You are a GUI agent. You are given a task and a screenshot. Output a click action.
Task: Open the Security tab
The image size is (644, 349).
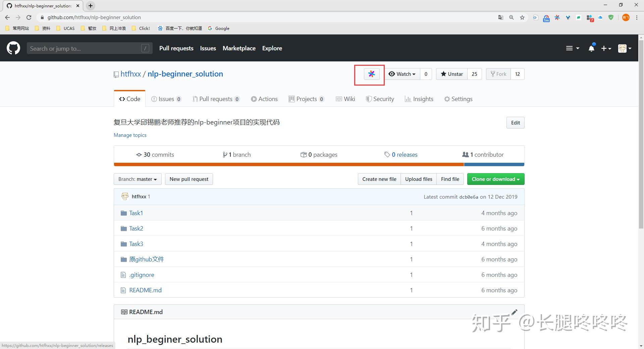tap(380, 99)
